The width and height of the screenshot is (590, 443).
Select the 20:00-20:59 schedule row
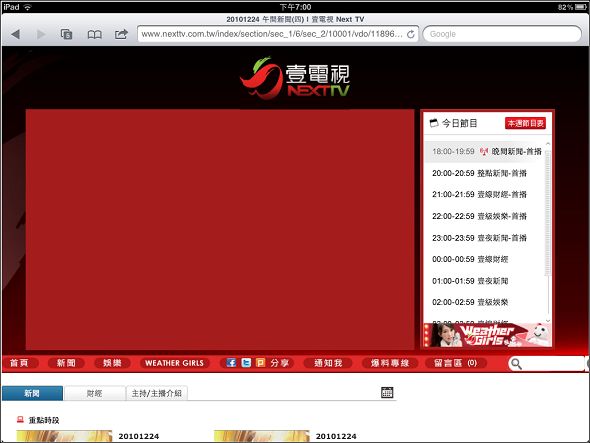pos(485,173)
